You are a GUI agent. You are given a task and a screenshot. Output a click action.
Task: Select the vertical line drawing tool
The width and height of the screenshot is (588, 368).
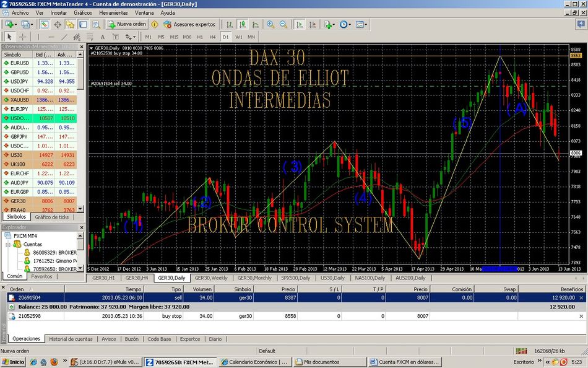pyautogui.click(x=38, y=37)
